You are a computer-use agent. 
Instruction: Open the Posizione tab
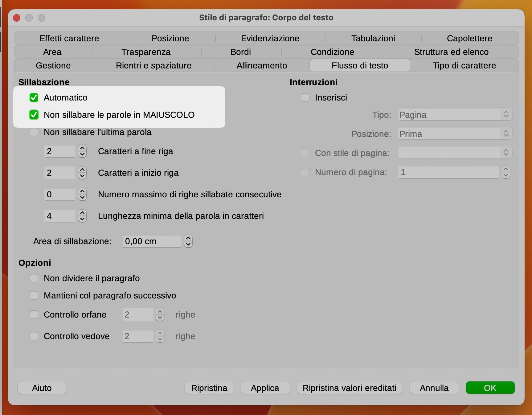pos(170,38)
